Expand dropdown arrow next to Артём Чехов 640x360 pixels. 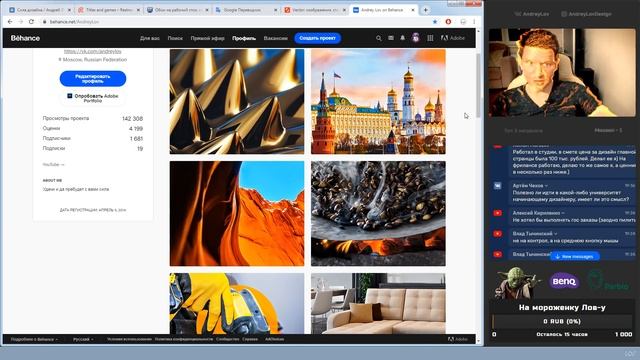(x=547, y=186)
